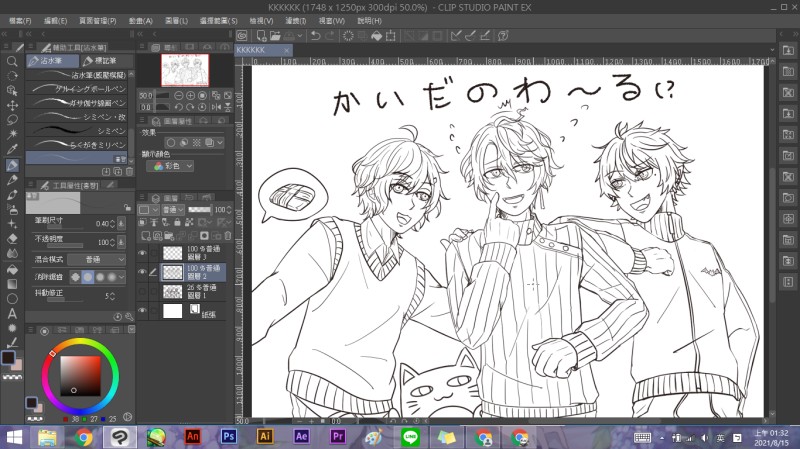Show 圖層 1 by clicking its eye box
Image resolution: width=800 pixels, height=449 pixels.
(142, 292)
